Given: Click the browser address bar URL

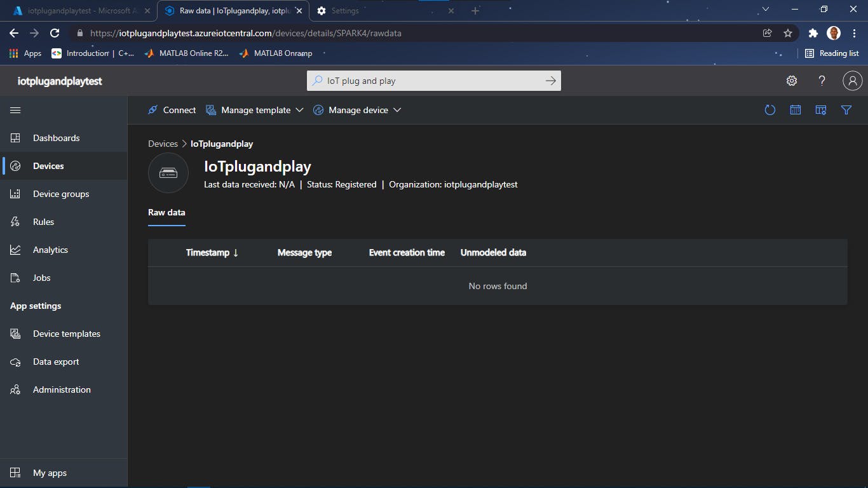Looking at the screenshot, I should coord(246,33).
